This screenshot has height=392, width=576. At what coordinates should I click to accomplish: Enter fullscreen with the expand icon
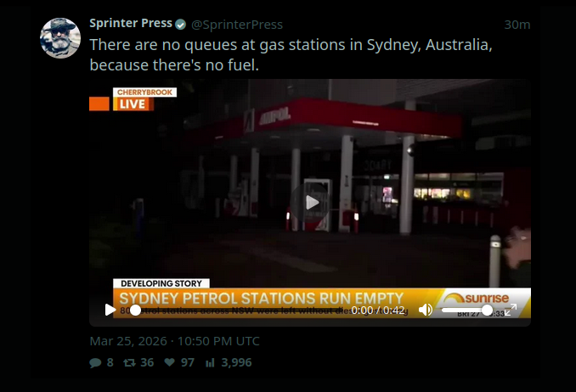coord(511,310)
